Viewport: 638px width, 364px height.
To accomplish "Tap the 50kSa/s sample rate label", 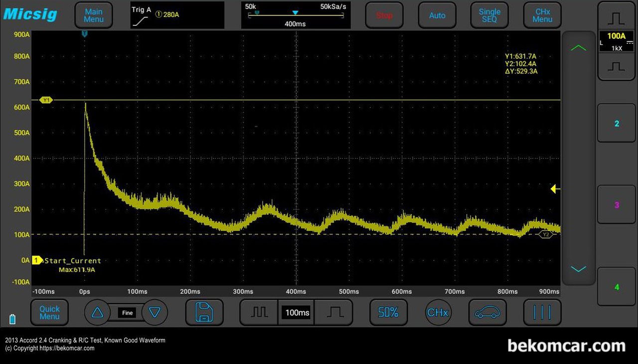I will click(333, 6).
